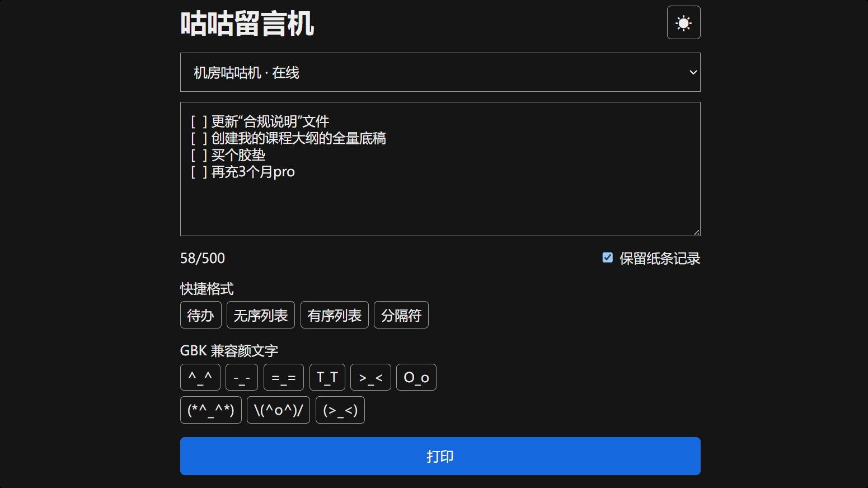Insert the ^_^ emoticon
Image resolution: width=868 pixels, height=488 pixels.
(200, 377)
